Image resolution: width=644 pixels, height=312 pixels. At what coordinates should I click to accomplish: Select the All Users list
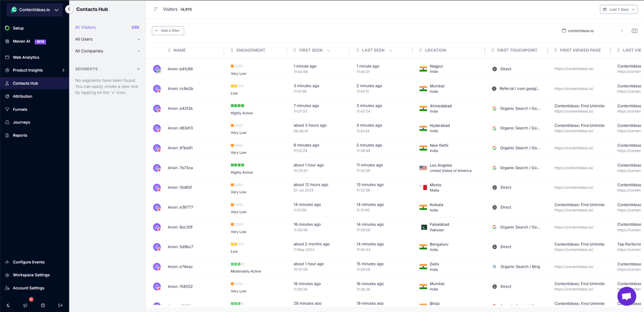point(84,39)
